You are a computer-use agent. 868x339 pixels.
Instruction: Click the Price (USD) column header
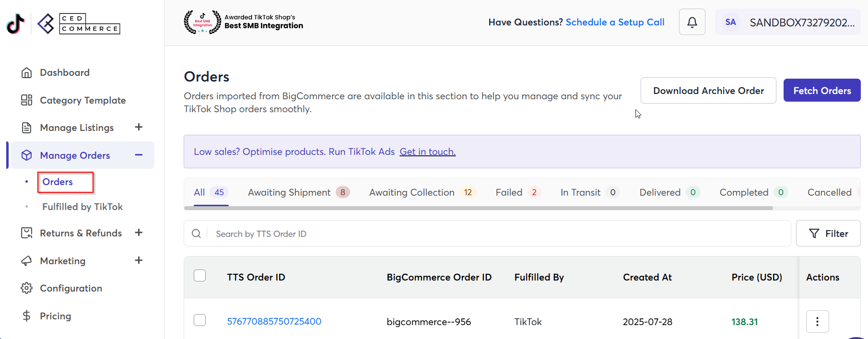click(757, 277)
